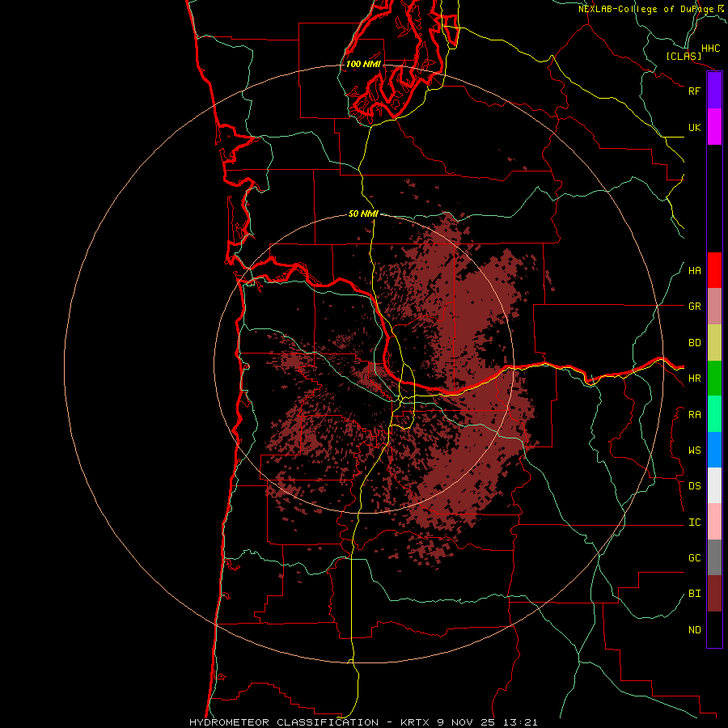Select the gray GC legend swatch
728x728 pixels.
click(x=714, y=557)
